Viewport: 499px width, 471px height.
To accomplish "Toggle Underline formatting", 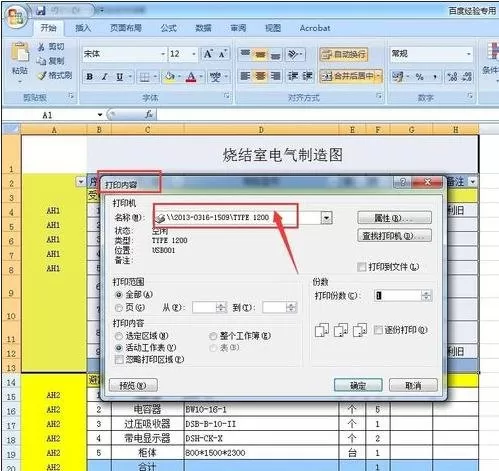I will pos(120,77).
